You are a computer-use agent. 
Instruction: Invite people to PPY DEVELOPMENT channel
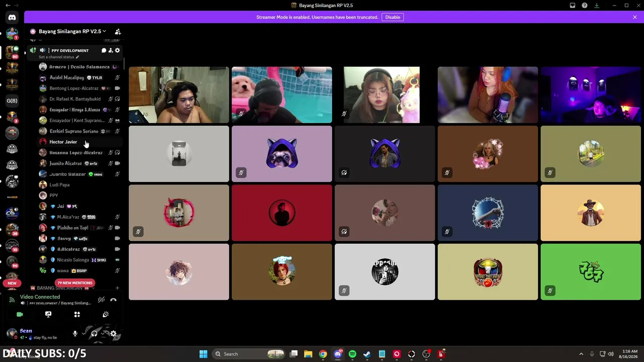tap(111, 50)
